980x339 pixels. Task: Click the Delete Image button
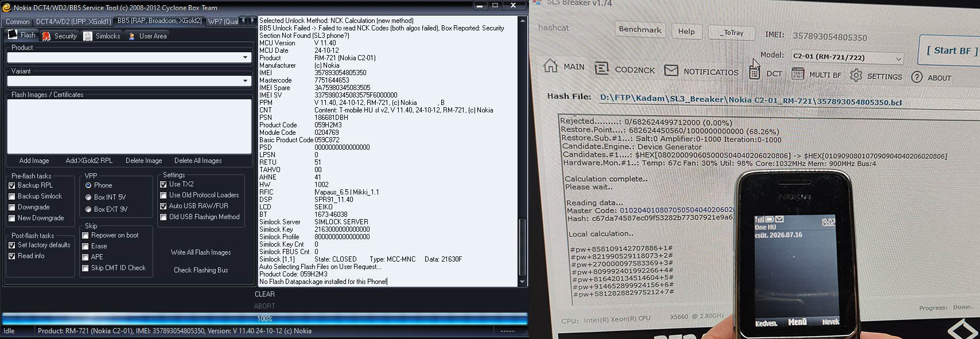pos(143,161)
